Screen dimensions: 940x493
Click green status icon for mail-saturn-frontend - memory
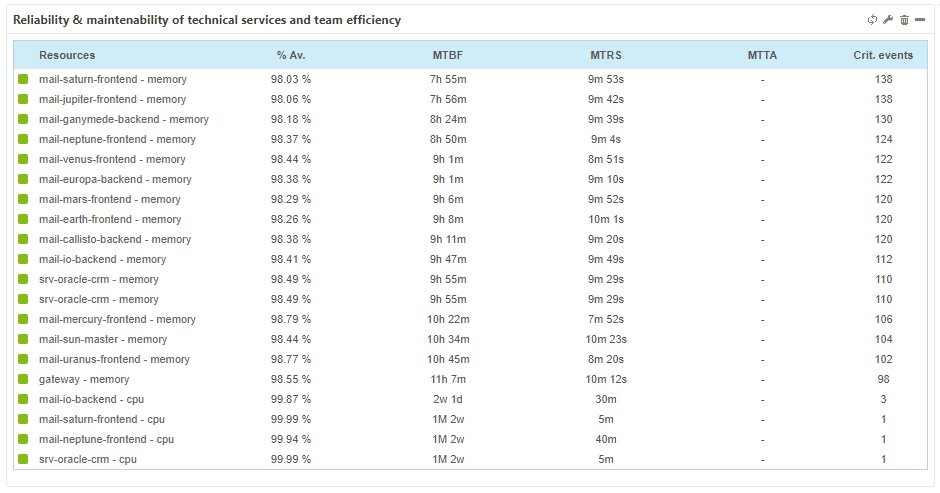(x=23, y=79)
